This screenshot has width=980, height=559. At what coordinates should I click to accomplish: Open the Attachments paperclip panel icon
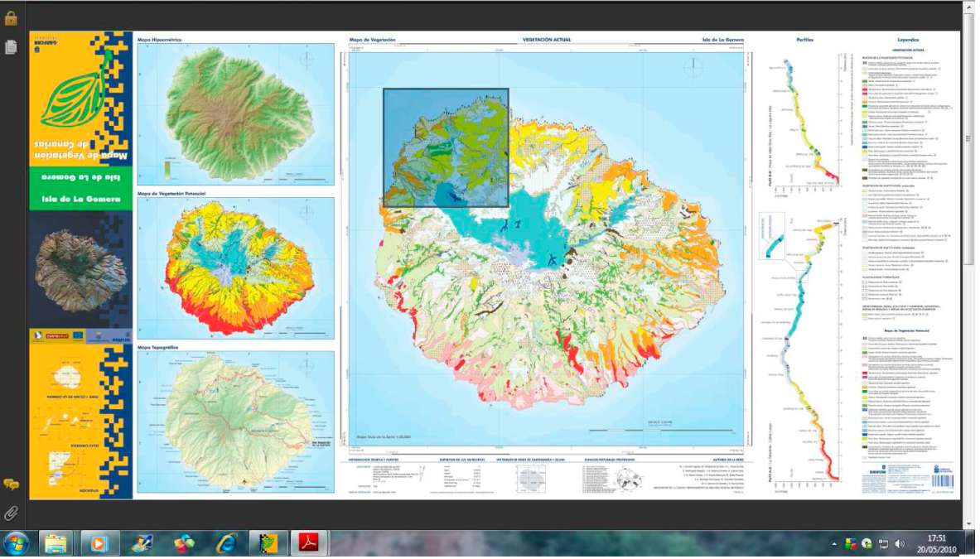click(x=11, y=513)
